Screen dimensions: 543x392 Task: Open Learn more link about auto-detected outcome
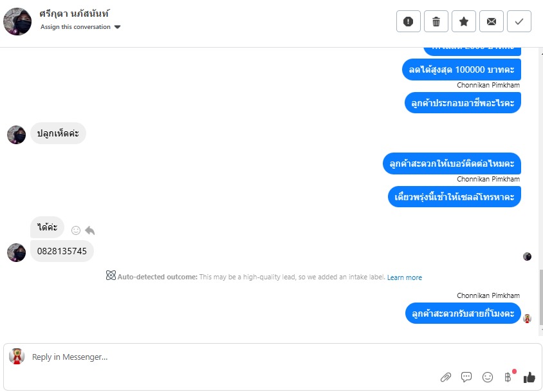pyautogui.click(x=405, y=277)
